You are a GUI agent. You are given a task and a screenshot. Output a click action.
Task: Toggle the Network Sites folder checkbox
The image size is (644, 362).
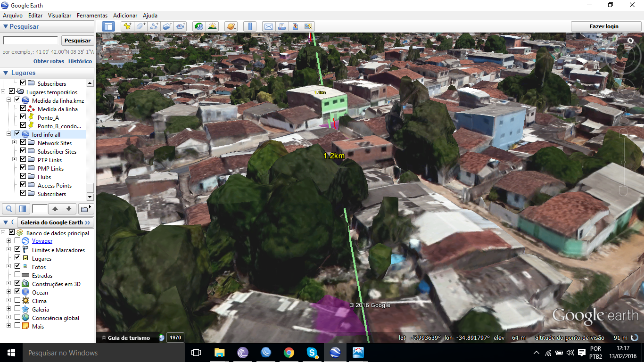23,143
